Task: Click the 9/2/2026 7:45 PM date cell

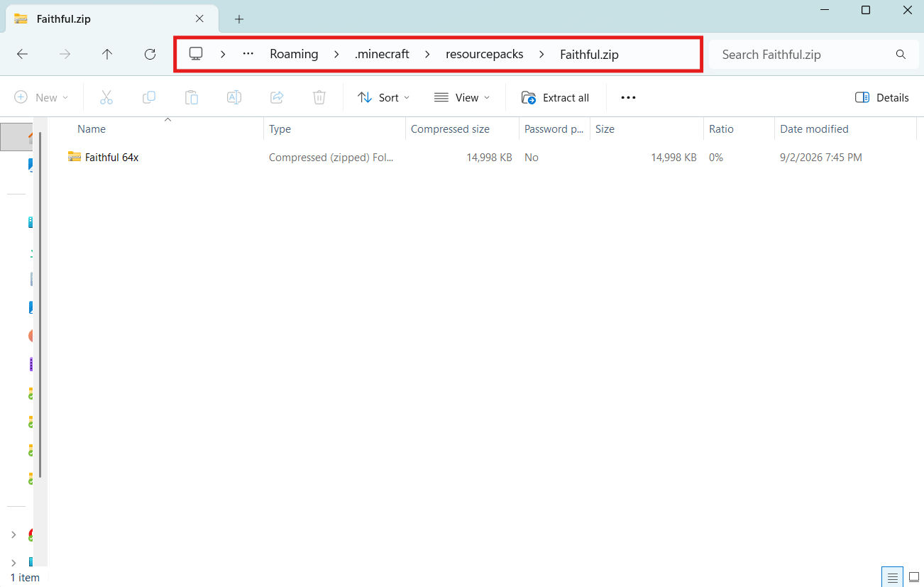Action: (821, 158)
